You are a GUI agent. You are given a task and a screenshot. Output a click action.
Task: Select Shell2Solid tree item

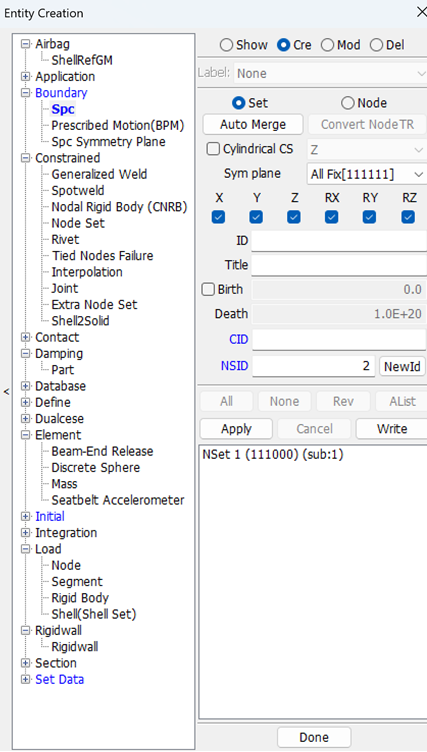point(80,321)
